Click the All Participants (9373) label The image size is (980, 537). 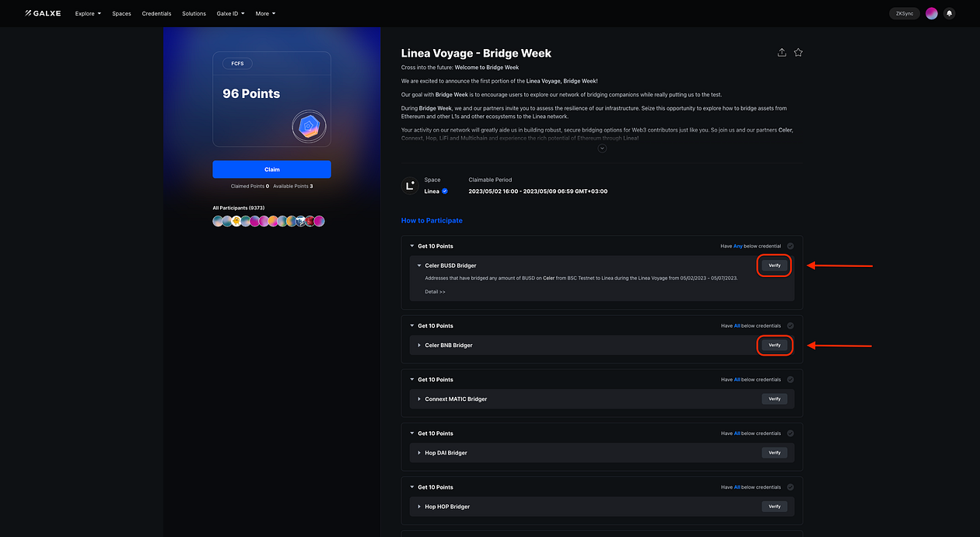tap(239, 208)
